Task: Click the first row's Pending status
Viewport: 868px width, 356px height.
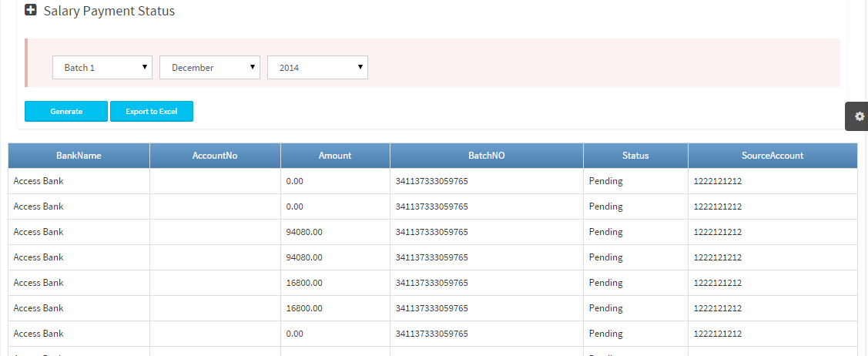Action: [605, 181]
